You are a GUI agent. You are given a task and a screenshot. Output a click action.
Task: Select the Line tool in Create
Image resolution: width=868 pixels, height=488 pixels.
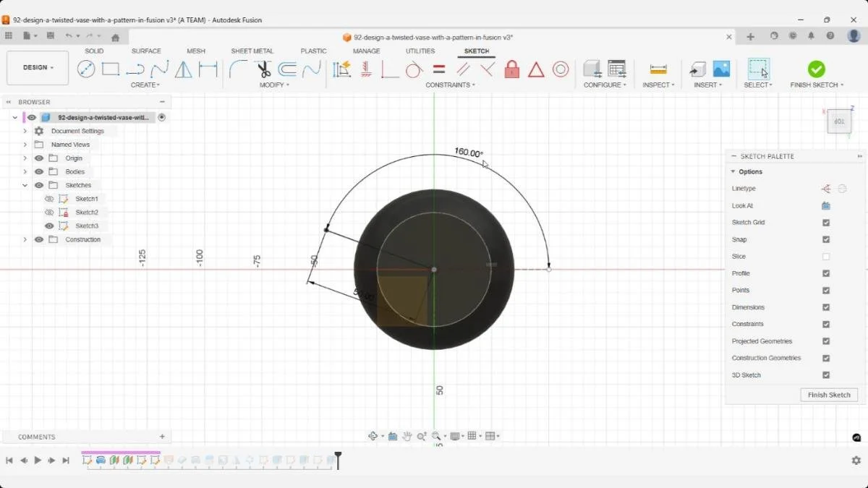click(x=87, y=69)
